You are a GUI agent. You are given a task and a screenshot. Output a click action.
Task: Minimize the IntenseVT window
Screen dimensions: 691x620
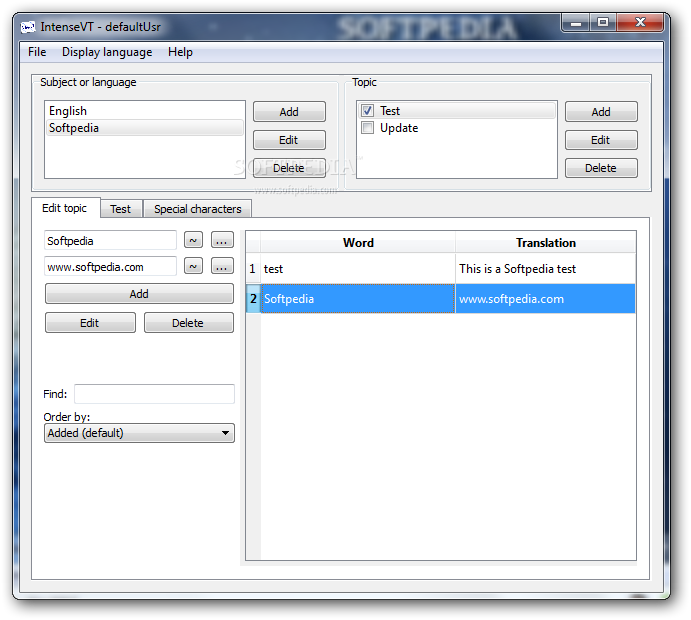click(576, 22)
